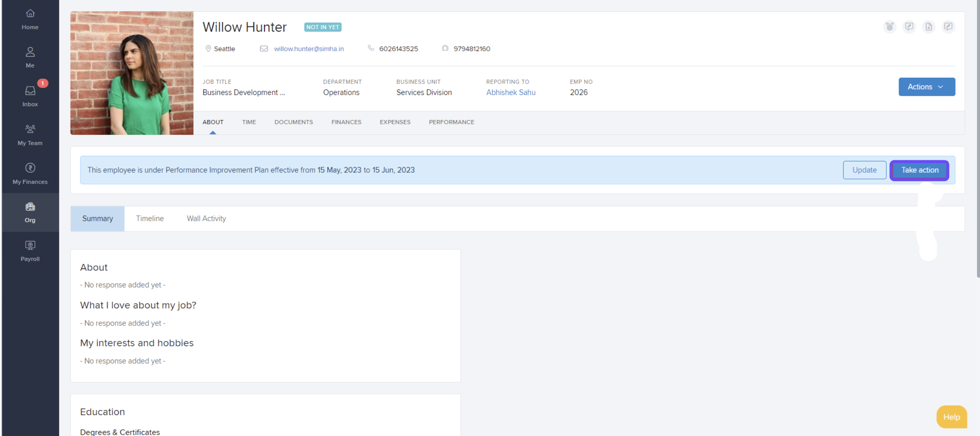Image resolution: width=980 pixels, height=436 pixels.
Task: Open the DOCUMENTS tab
Action: 293,122
